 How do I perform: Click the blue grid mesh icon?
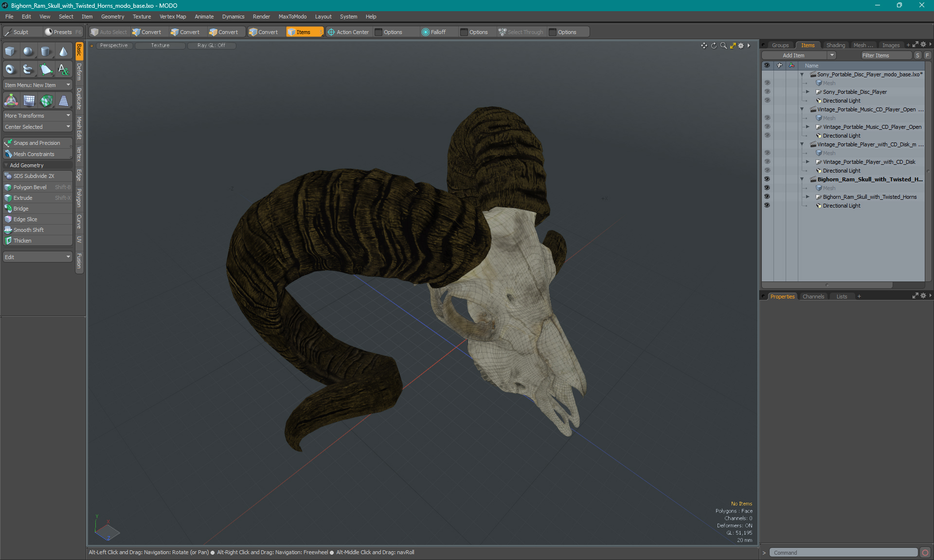pos(29,101)
